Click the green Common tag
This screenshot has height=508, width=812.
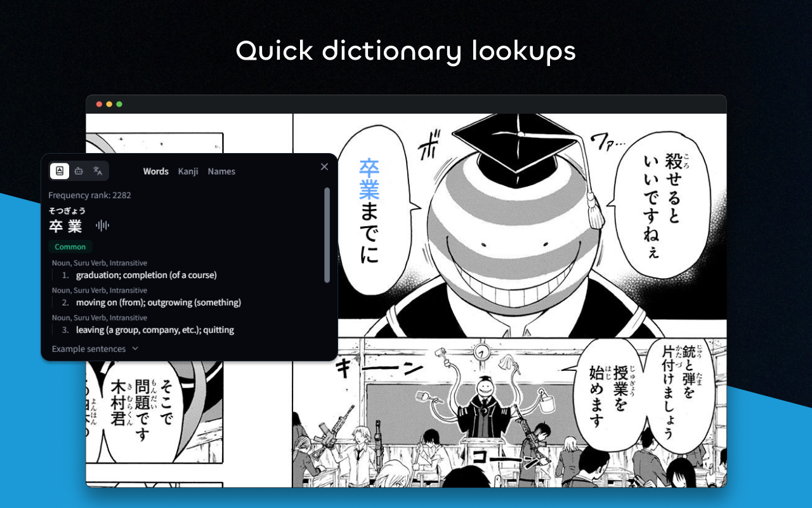click(x=70, y=247)
